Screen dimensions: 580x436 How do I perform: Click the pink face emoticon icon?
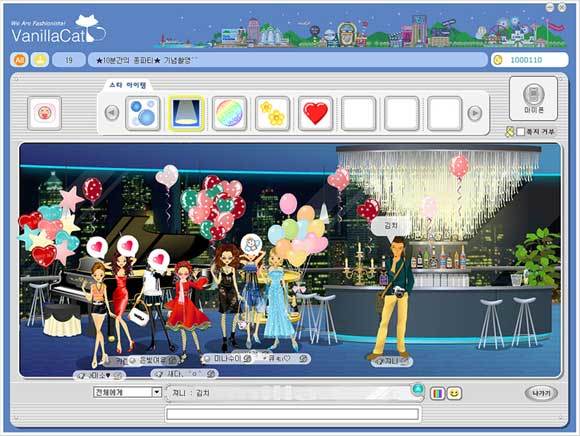tap(44, 113)
